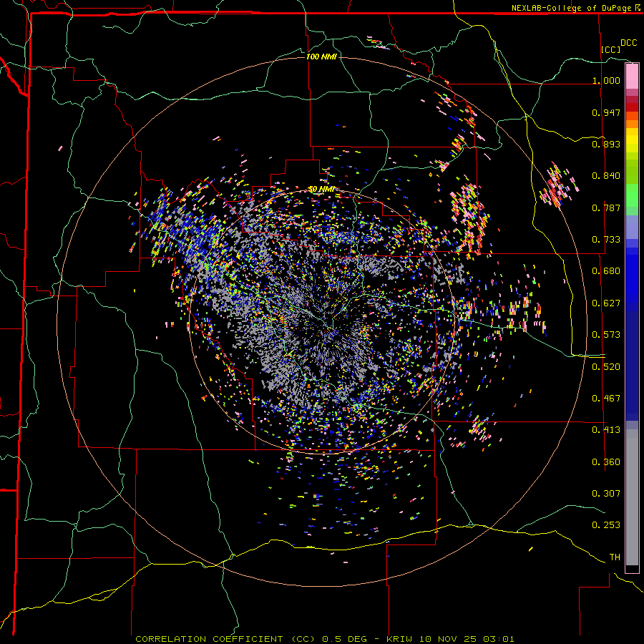Screen dimensions: 644x644
Task: Click the NEXLAB-College of DuPage credit text
Action: 572,8
